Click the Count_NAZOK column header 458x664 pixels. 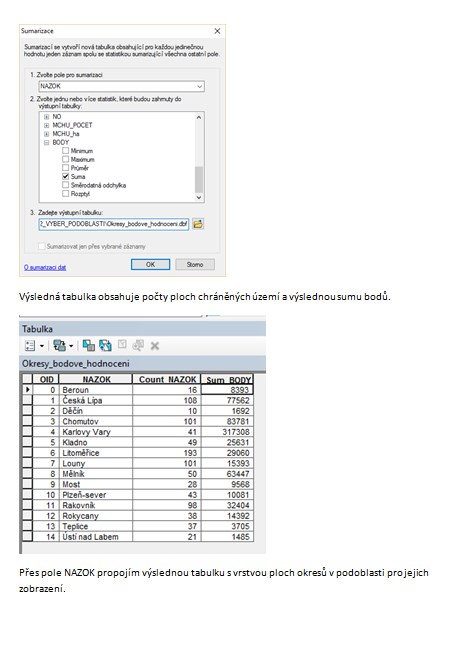click(167, 379)
